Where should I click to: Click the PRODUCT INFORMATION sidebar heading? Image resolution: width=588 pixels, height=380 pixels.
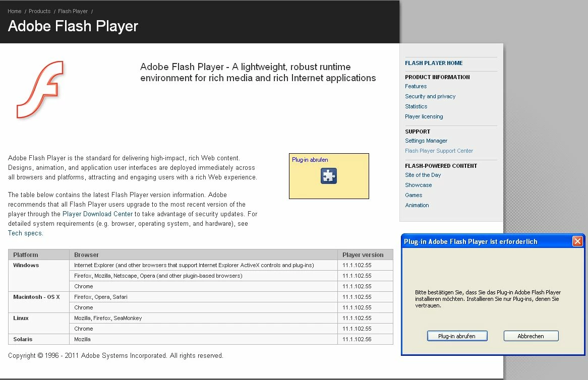[x=437, y=77]
